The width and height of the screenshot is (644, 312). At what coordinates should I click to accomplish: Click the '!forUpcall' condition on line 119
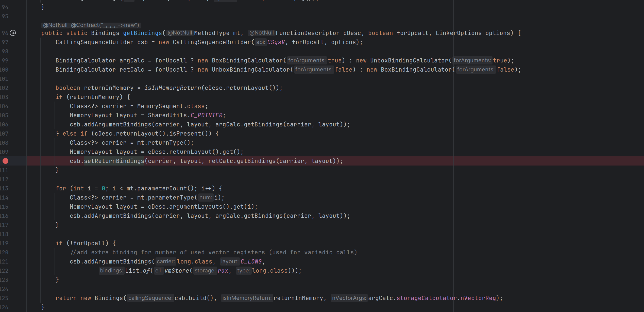(x=87, y=243)
